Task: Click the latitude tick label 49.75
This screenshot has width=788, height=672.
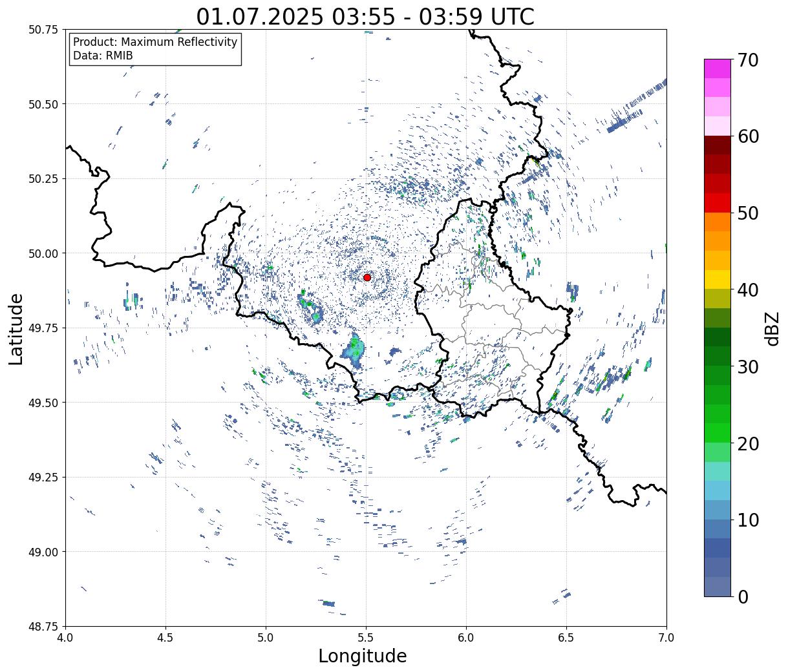Action: click(x=43, y=328)
